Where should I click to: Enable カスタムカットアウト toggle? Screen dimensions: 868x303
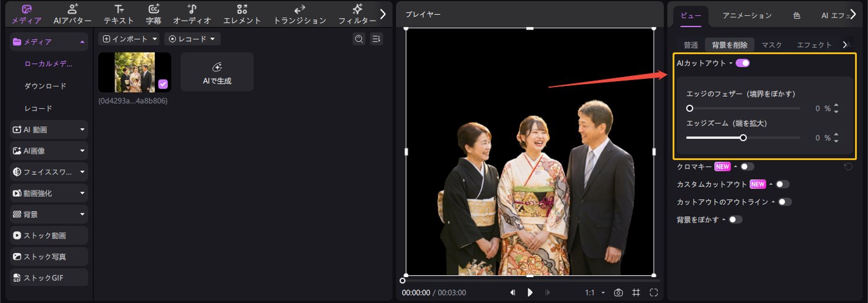pyautogui.click(x=783, y=184)
